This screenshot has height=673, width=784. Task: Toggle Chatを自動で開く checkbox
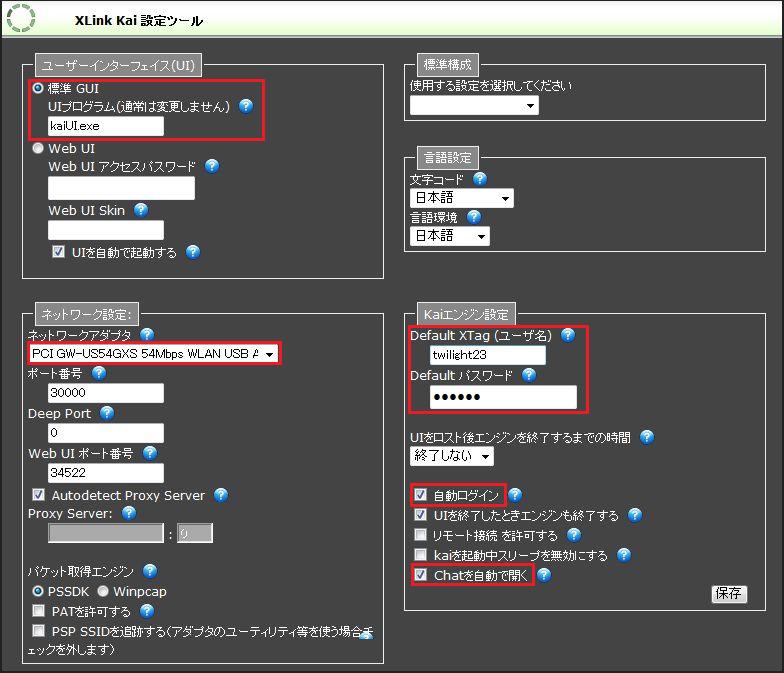tap(421, 575)
